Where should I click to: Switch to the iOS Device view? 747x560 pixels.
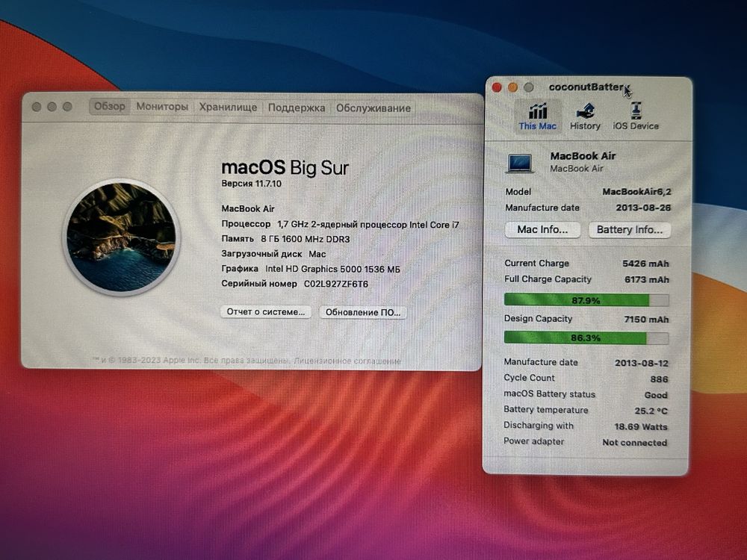[636, 116]
